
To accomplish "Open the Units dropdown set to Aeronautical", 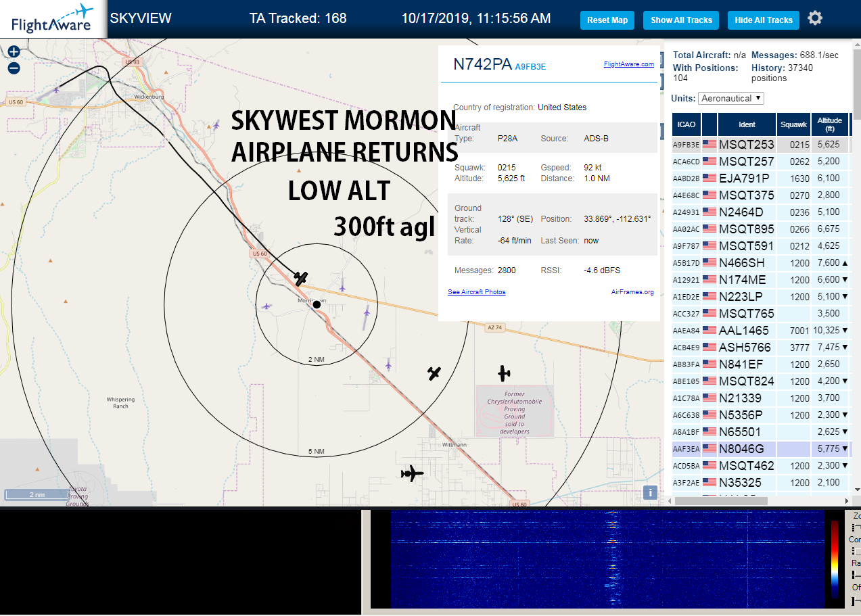I will (x=731, y=98).
